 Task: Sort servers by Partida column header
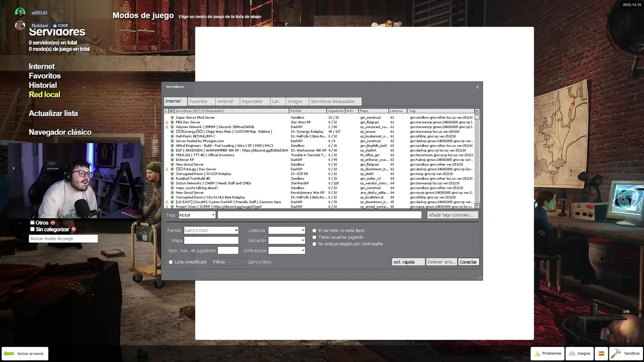tap(307, 111)
